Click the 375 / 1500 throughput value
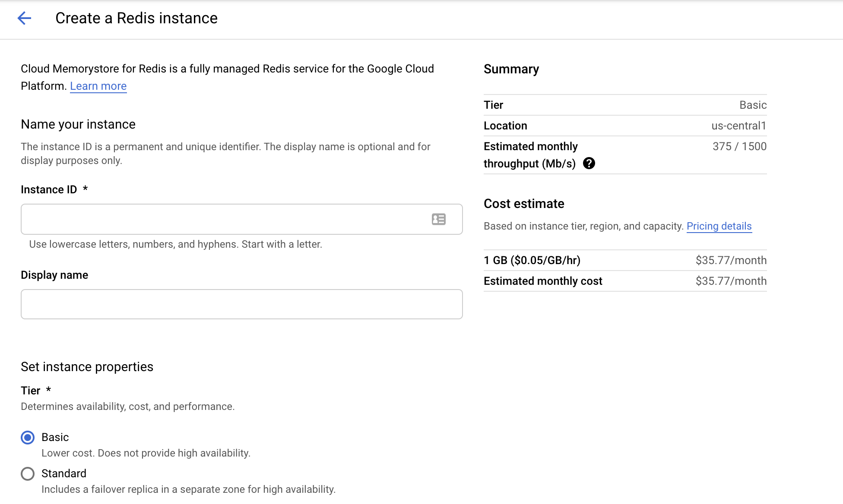 pyautogui.click(x=739, y=146)
